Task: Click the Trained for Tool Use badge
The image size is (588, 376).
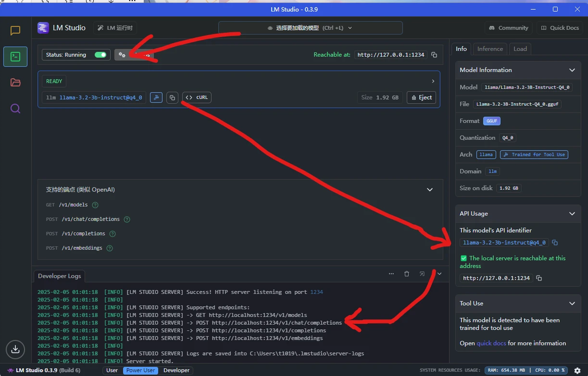Action: click(x=534, y=155)
